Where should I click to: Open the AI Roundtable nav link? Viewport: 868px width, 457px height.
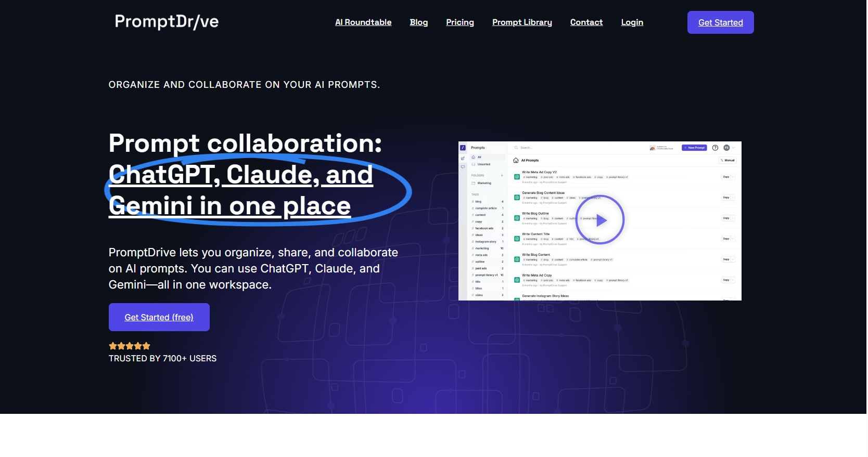coord(363,22)
